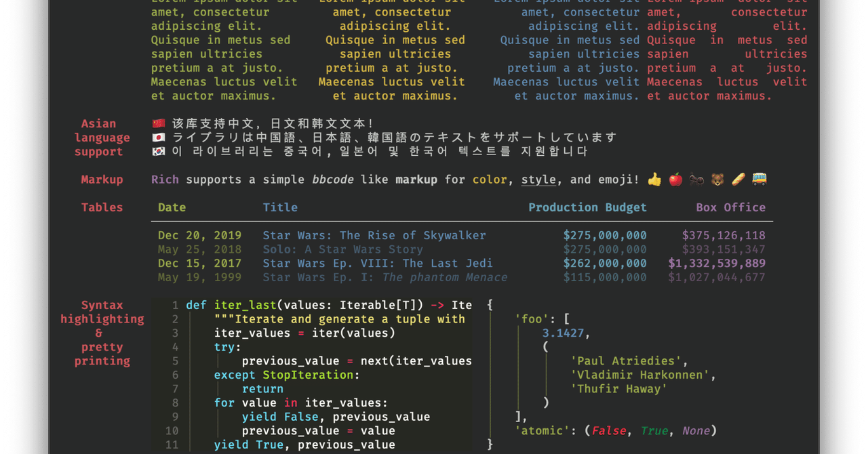Select the Star Wars: The Rise of Skywalker row

point(374,235)
